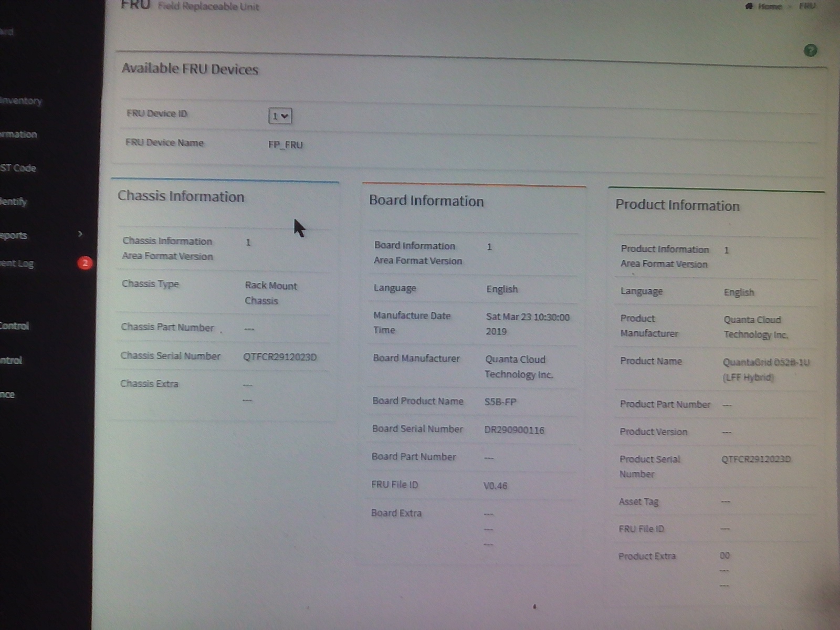840x630 pixels.
Task: Open the FRU Device ID dropdown
Action: pyautogui.click(x=280, y=116)
